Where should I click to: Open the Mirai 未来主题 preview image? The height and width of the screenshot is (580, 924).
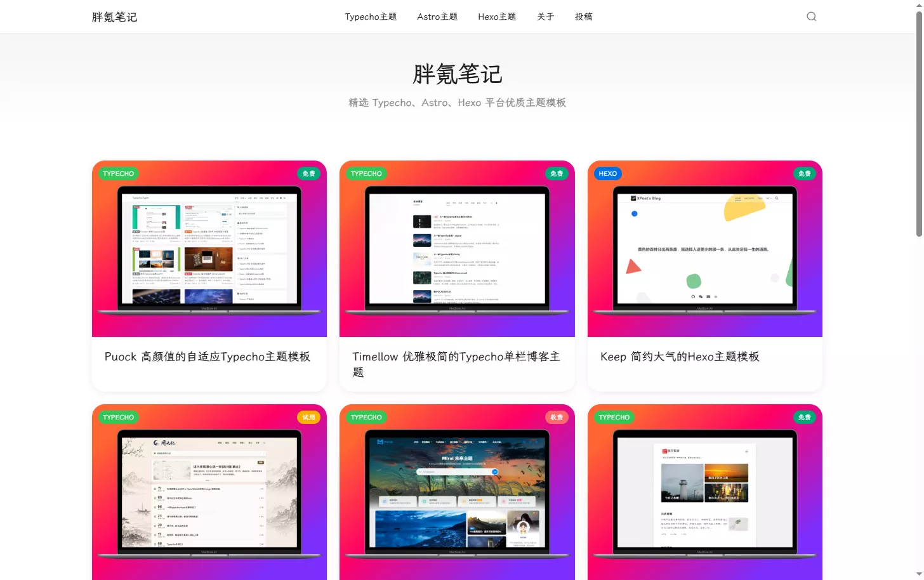[x=457, y=492]
